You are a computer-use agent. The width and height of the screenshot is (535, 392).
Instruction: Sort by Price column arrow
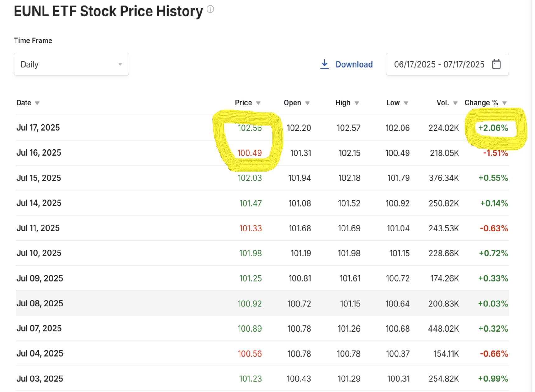click(x=258, y=103)
